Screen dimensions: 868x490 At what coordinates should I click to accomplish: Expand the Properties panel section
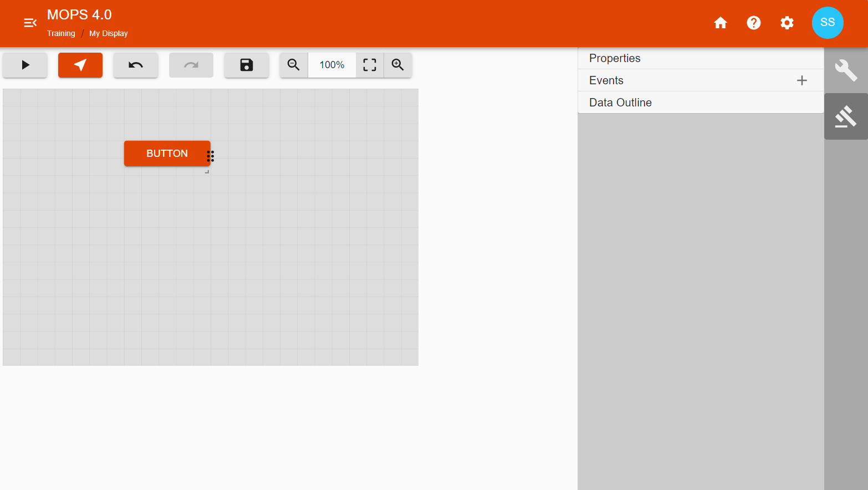[615, 58]
